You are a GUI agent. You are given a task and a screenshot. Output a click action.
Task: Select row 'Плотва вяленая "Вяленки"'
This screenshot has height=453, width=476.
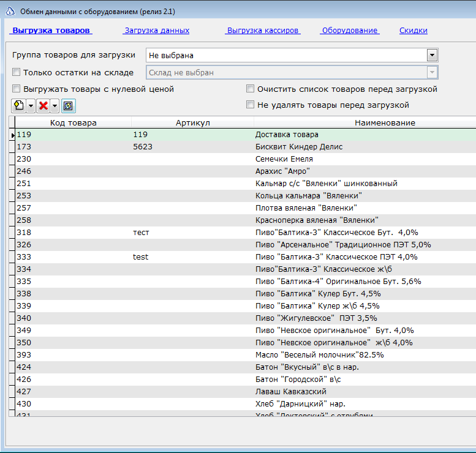coord(245,208)
